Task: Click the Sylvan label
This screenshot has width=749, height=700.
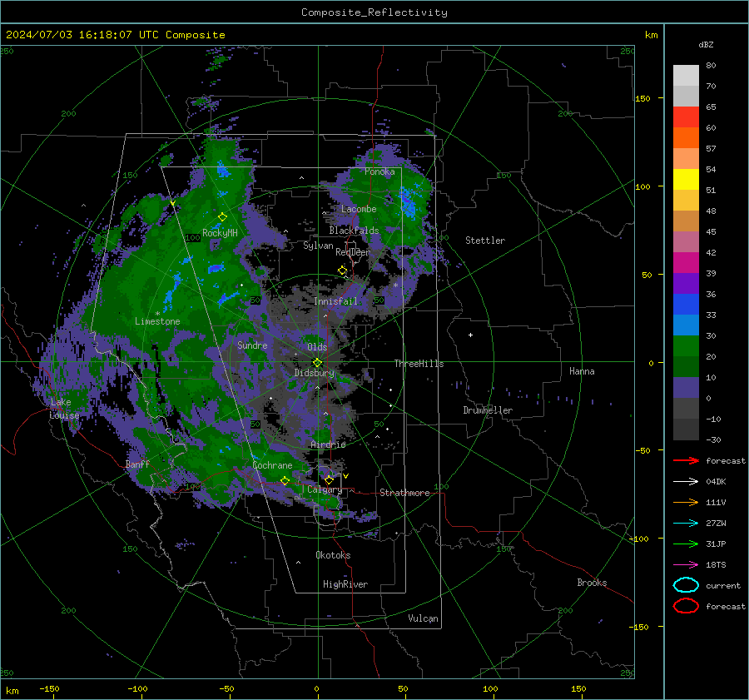Action: [x=318, y=246]
